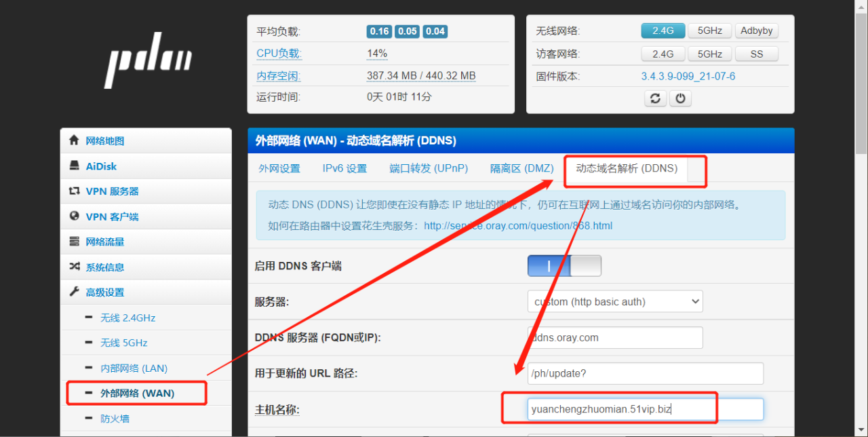Toggle wireless network 5GHz button
Viewport: 868px width, 437px height.
pos(709,31)
